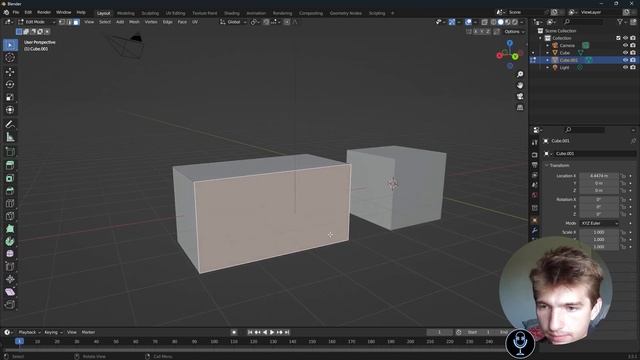Open the Modifiers wrench properties tab
Screen dimensions: 640x360
[535, 231]
